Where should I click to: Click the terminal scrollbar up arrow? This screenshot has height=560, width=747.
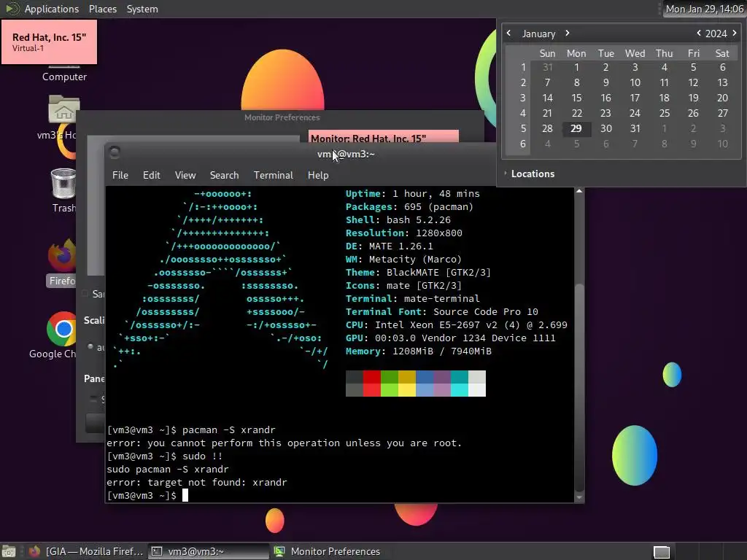point(579,191)
